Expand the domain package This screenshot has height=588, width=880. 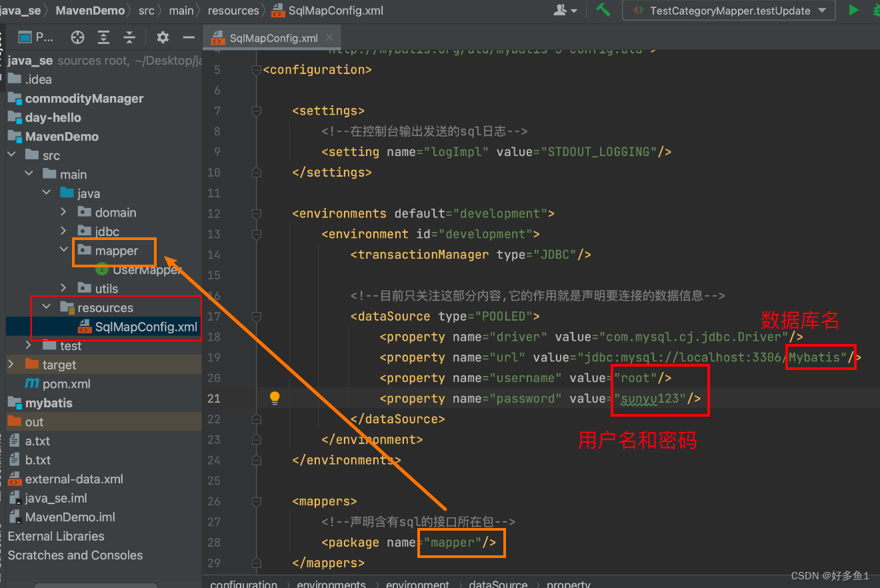coord(64,212)
